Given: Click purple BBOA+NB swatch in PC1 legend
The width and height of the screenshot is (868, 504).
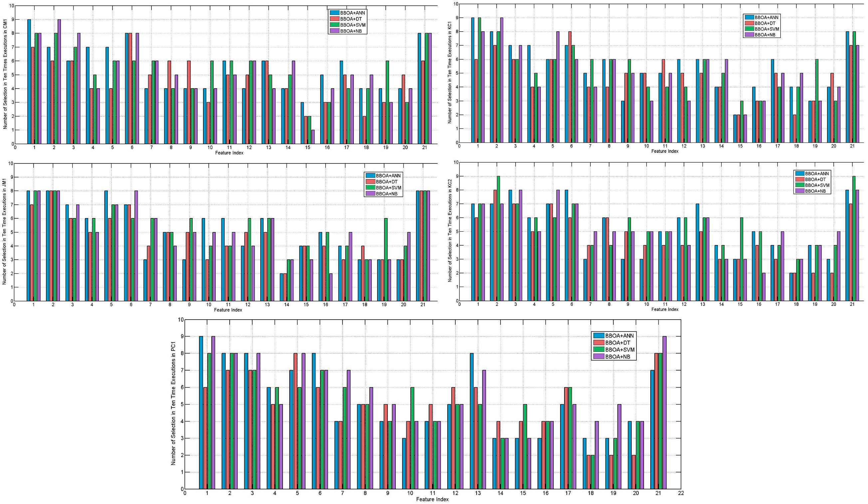Looking at the screenshot, I should pyautogui.click(x=599, y=357).
